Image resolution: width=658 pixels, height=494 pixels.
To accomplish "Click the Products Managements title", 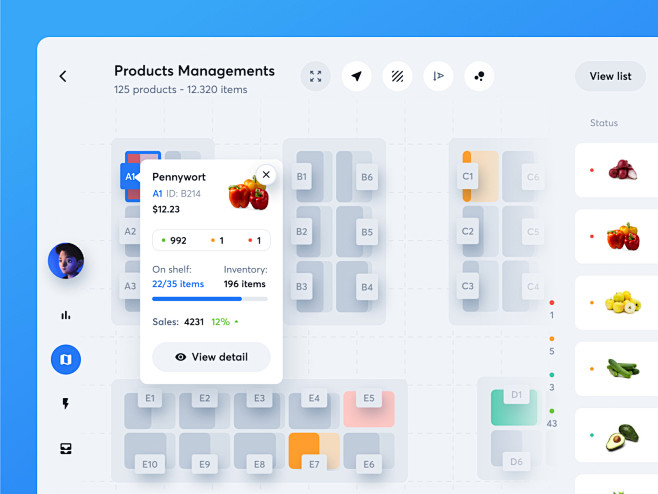I will pyautogui.click(x=194, y=71).
